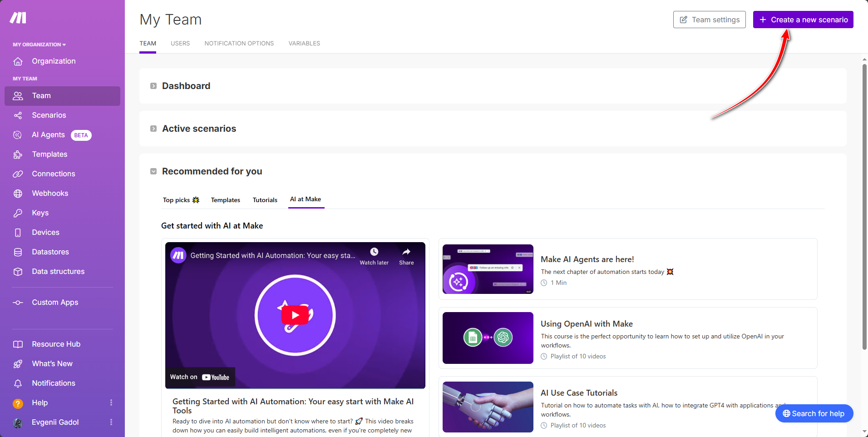The height and width of the screenshot is (437, 868).
Task: Open the three-dot menu next to Evgenii Gadol
Action: pos(111,422)
